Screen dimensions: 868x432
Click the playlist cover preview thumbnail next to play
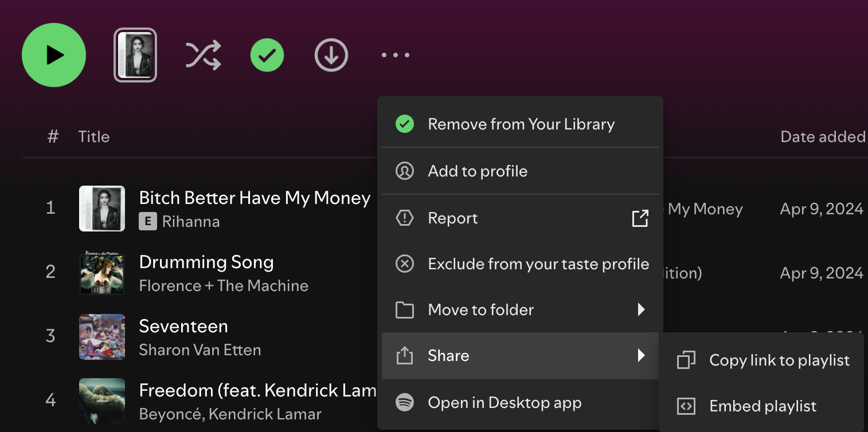(135, 55)
